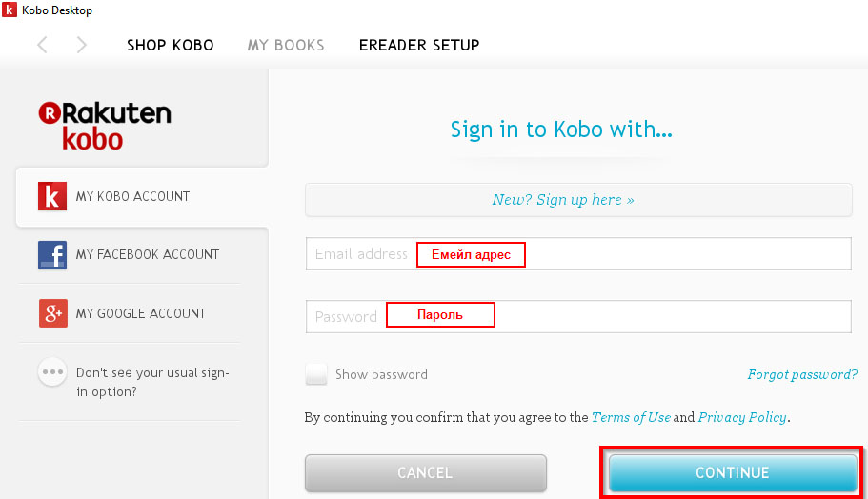Enable the Show password checkbox
868x499 pixels.
[x=316, y=374]
